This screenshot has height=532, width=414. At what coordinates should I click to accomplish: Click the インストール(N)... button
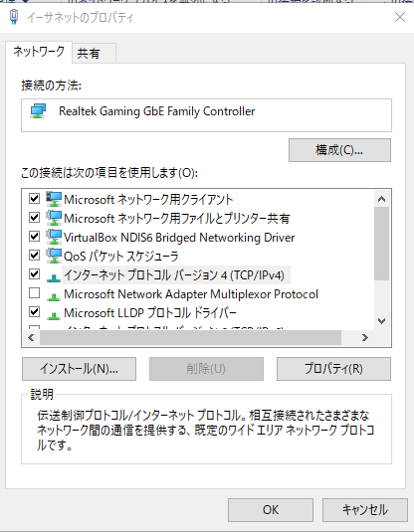pyautogui.click(x=80, y=369)
